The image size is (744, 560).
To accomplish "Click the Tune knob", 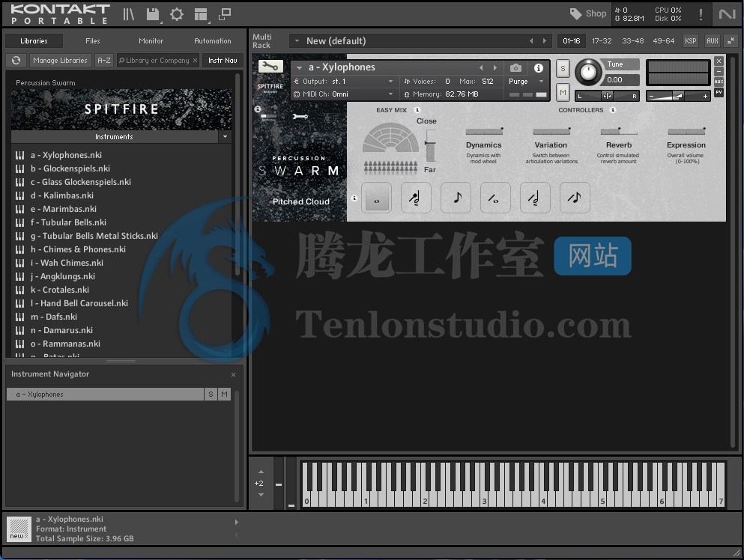I will 588,72.
